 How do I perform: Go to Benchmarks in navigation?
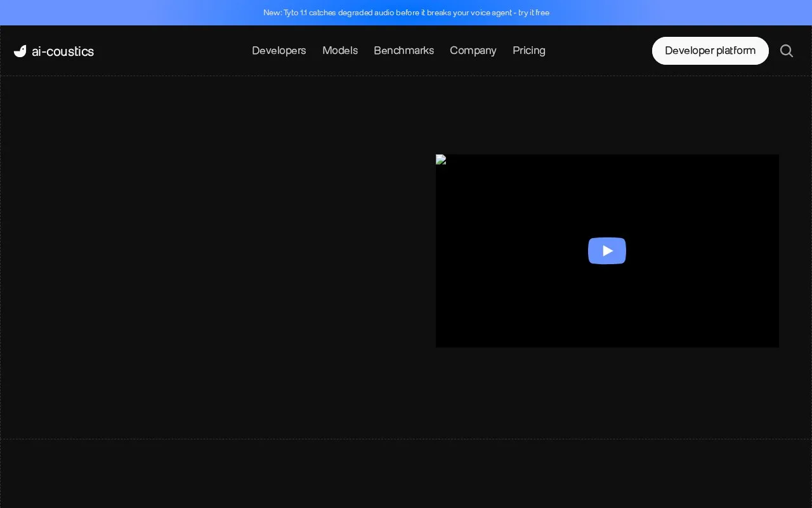[x=404, y=50]
